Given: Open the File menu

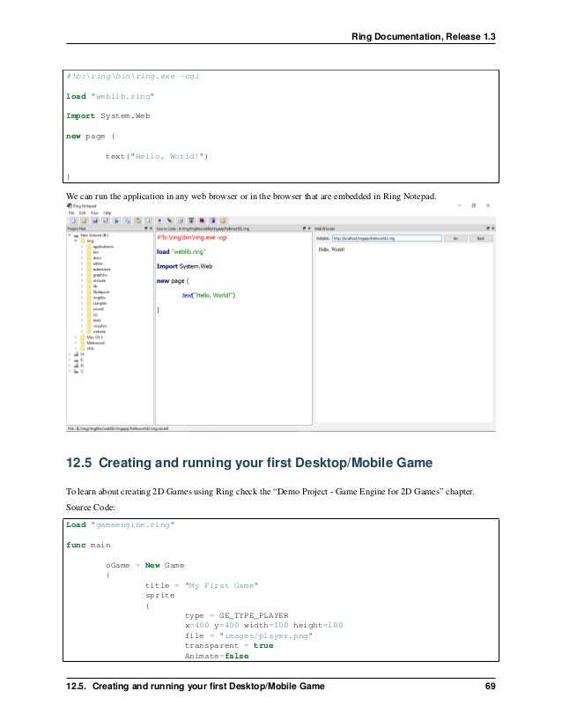Looking at the screenshot, I should (x=71, y=213).
